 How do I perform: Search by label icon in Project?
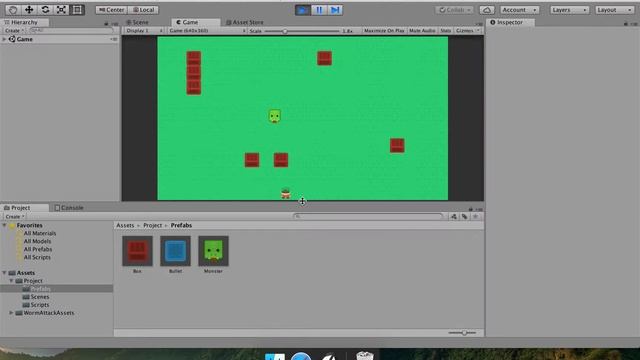(464, 217)
